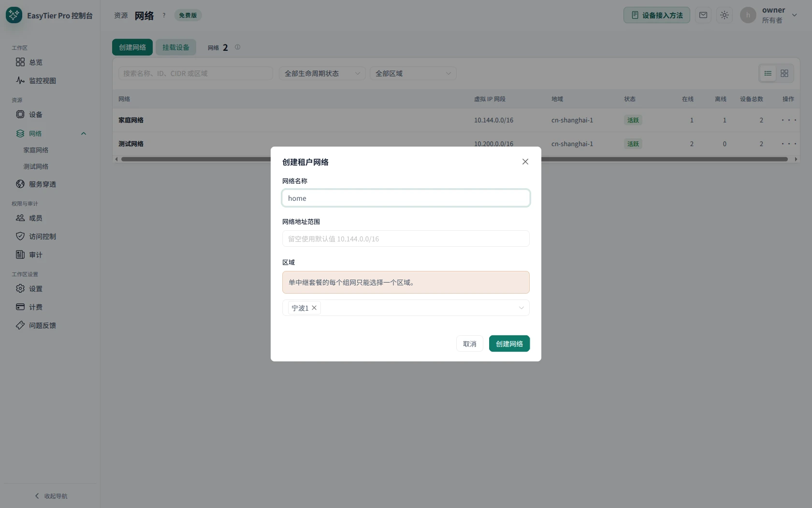The height and width of the screenshot is (508, 812).
Task: Open 全部区域 filter dropdown
Action: click(x=413, y=74)
